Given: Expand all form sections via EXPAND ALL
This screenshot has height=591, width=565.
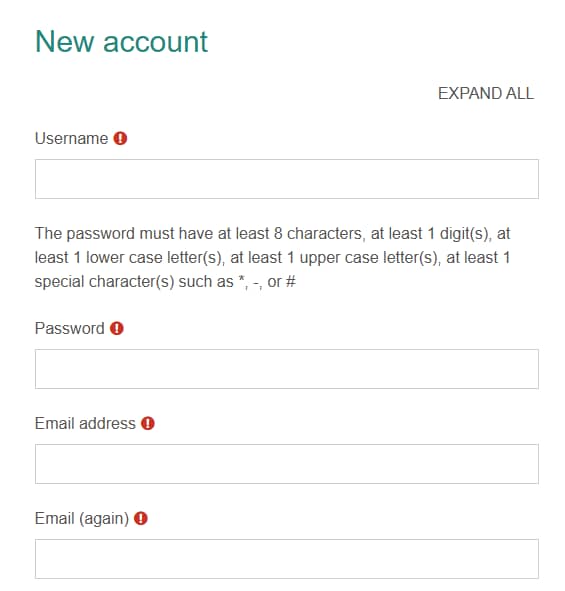Looking at the screenshot, I should pos(486,93).
